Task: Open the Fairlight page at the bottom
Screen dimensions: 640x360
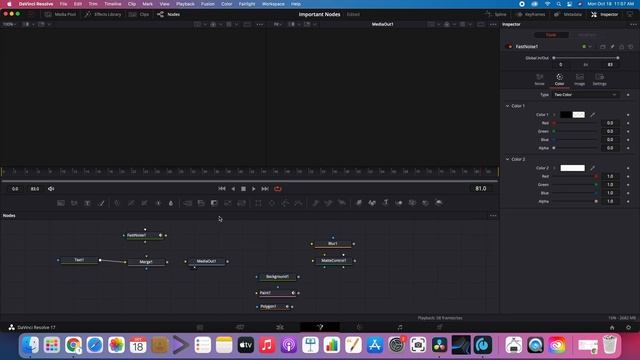Action: point(400,327)
